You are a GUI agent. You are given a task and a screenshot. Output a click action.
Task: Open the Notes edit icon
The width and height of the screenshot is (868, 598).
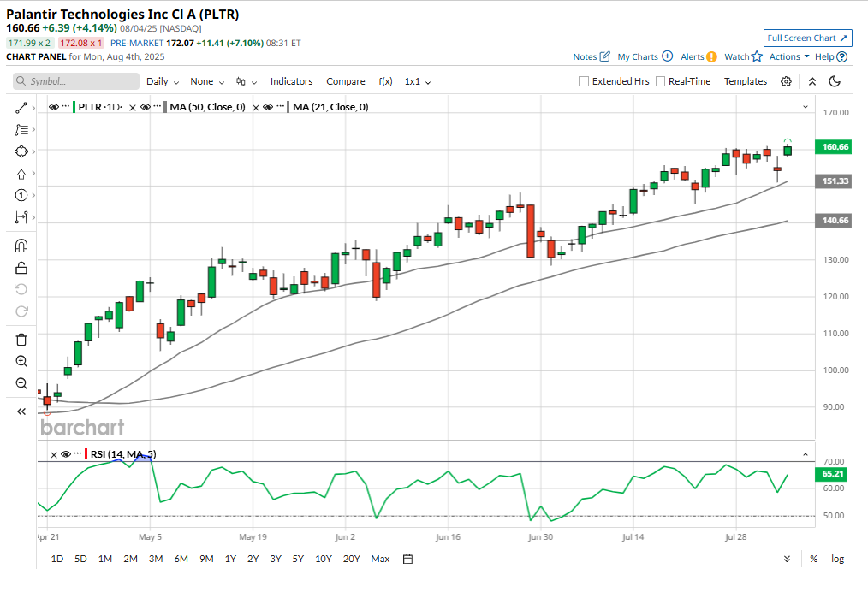tap(605, 56)
